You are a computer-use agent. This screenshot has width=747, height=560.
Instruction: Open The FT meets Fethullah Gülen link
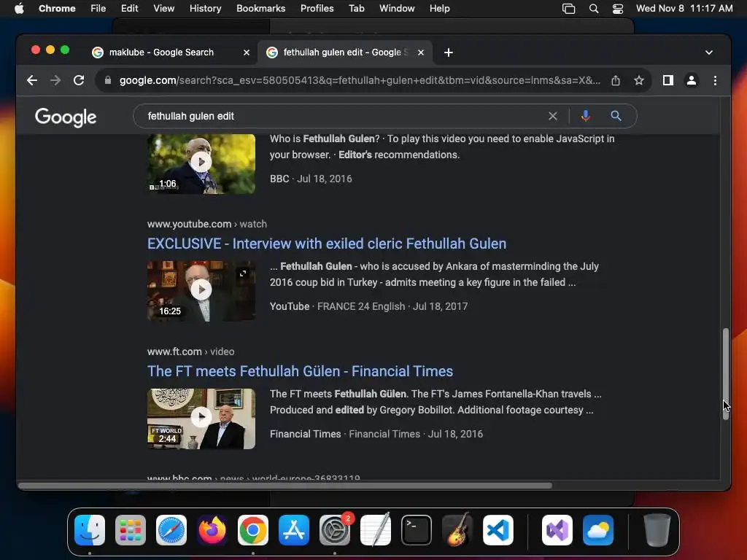[x=300, y=371]
